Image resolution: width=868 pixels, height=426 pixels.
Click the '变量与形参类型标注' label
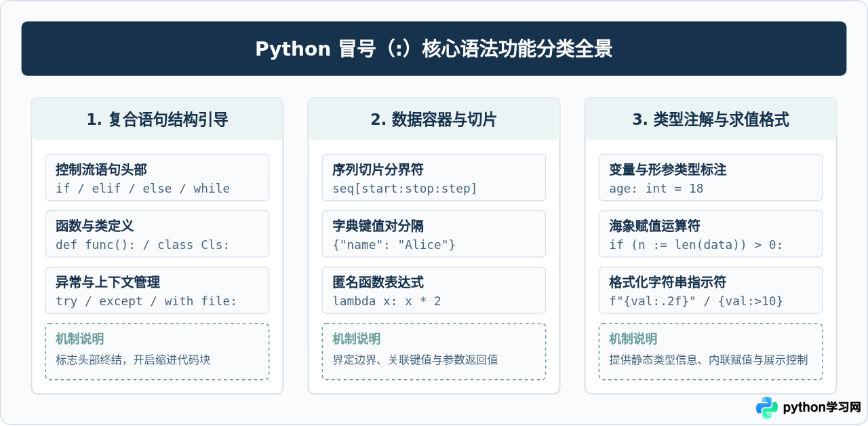668,170
